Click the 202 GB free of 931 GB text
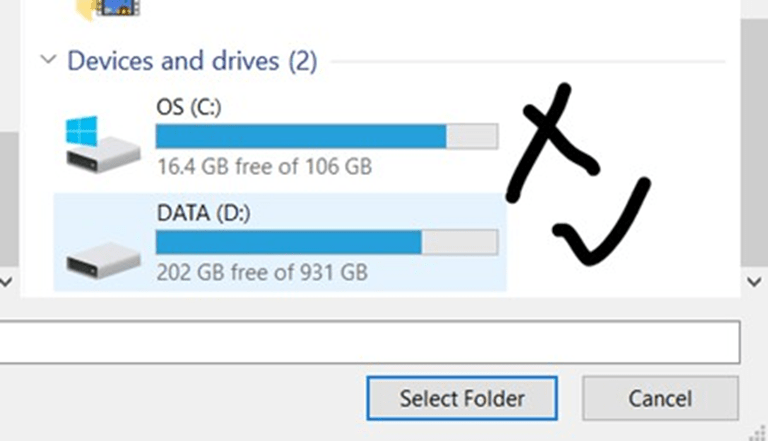Image resolution: width=768 pixels, height=441 pixels. tap(262, 272)
